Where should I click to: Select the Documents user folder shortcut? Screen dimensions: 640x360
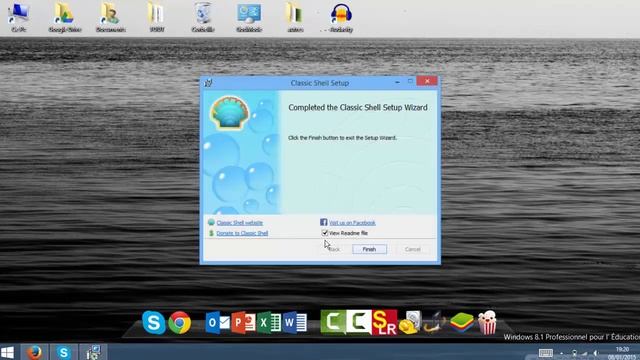pos(110,18)
